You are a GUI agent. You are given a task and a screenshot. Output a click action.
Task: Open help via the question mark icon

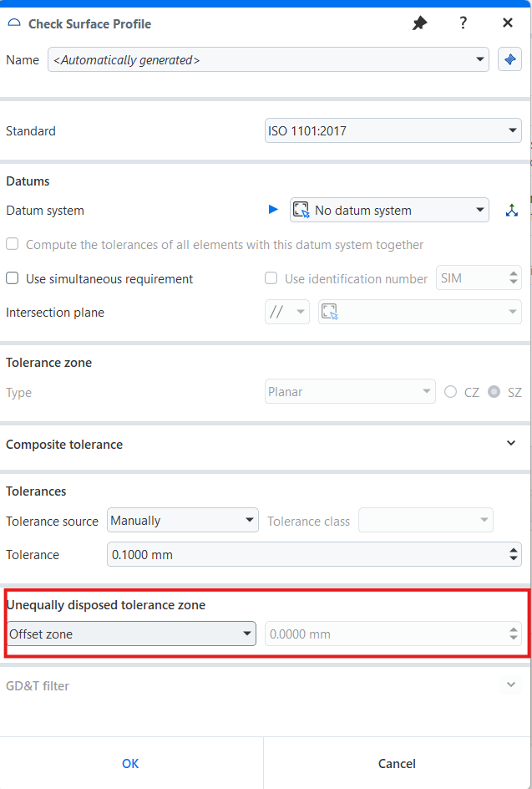pos(464,23)
